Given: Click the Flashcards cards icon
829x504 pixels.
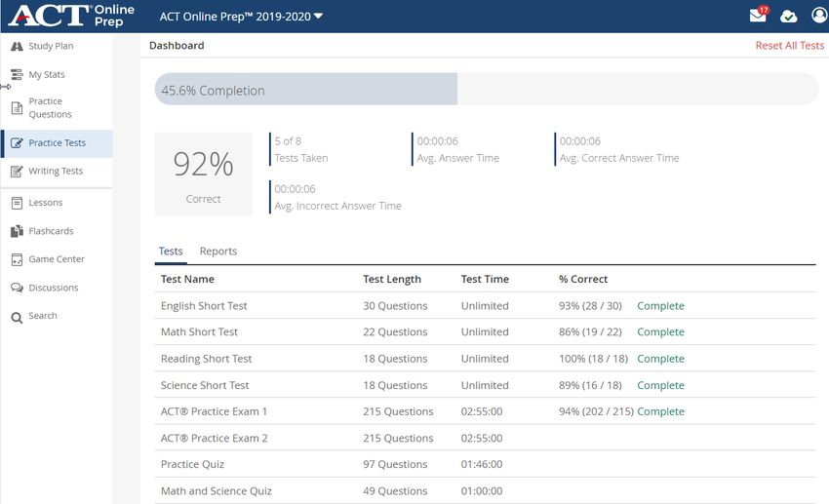Looking at the screenshot, I should coord(17,231).
